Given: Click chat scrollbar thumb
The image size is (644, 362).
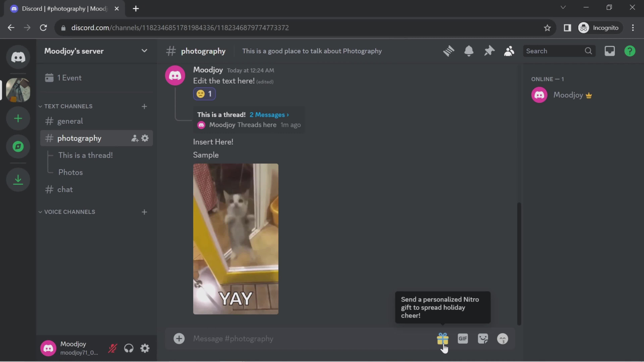Looking at the screenshot, I should click(x=519, y=264).
